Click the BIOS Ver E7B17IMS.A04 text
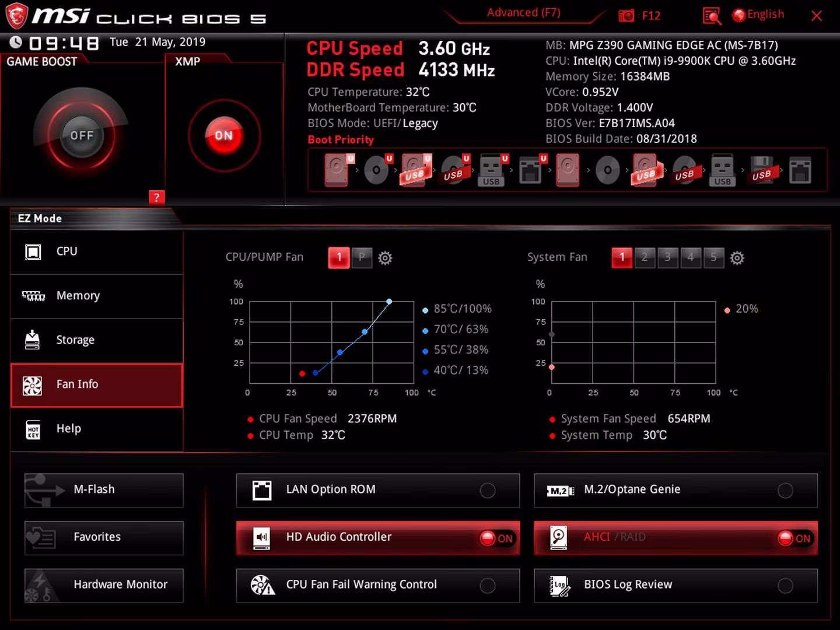Viewport: 840px width, 630px height. (610, 123)
